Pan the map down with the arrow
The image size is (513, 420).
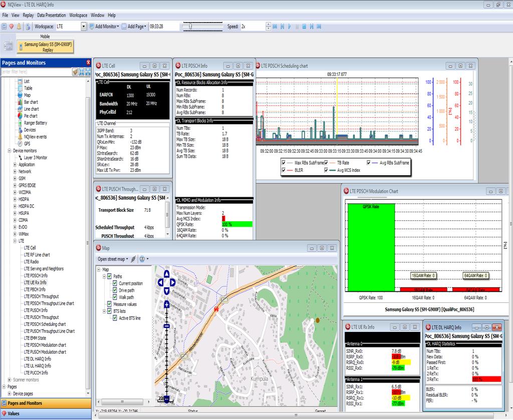pos(166,291)
